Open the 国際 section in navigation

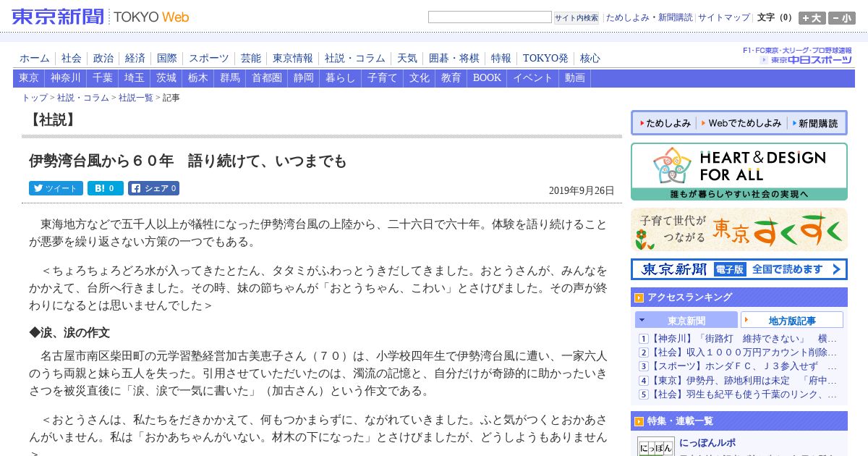pos(167,58)
